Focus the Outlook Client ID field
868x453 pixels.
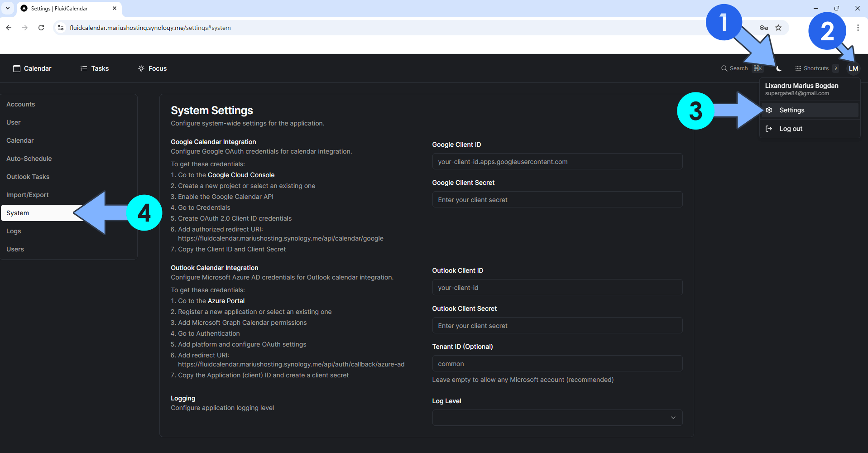pos(557,288)
